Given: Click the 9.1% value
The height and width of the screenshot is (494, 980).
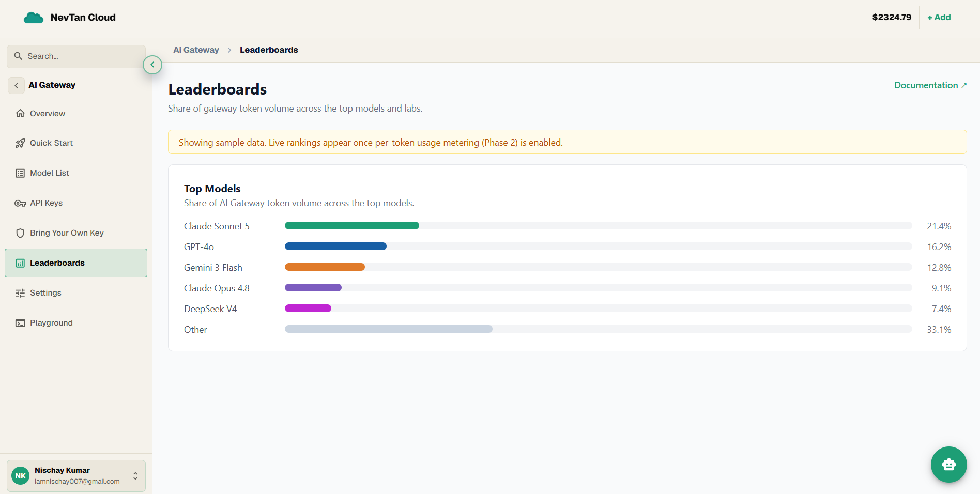Looking at the screenshot, I should point(941,288).
